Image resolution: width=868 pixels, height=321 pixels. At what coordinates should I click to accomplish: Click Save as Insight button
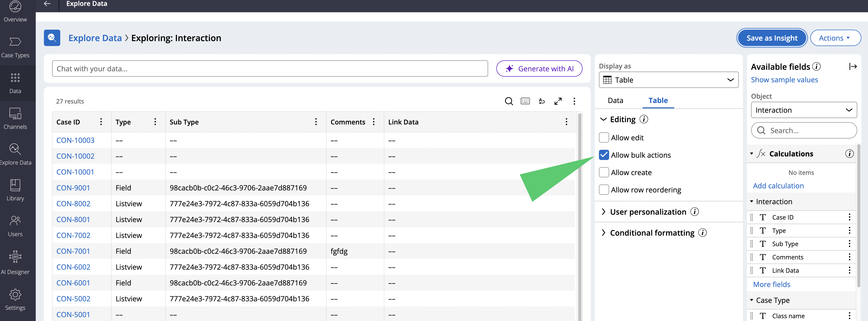[772, 38]
